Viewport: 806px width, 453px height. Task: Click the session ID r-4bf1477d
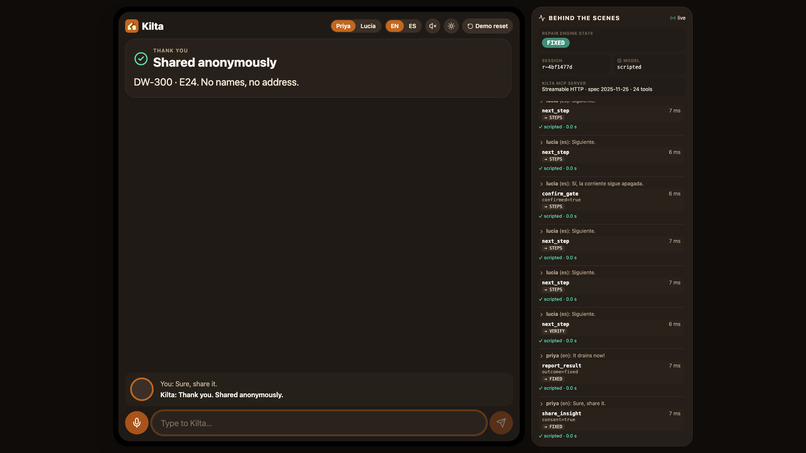click(x=557, y=67)
